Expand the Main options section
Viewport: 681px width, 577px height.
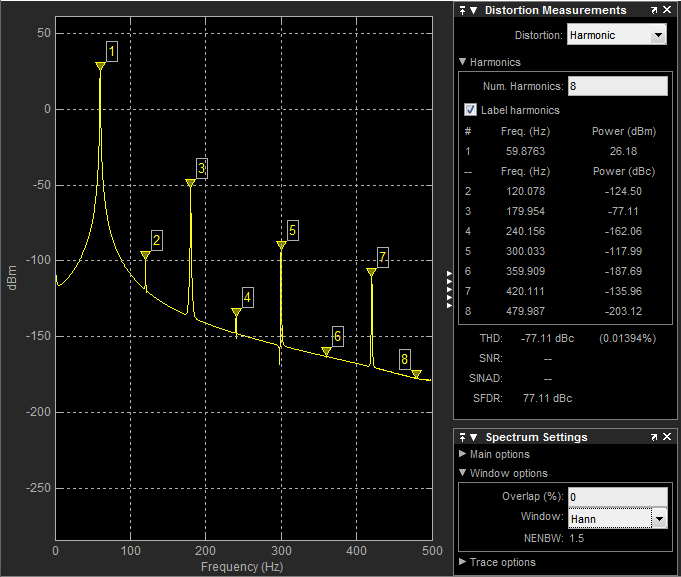click(462, 455)
